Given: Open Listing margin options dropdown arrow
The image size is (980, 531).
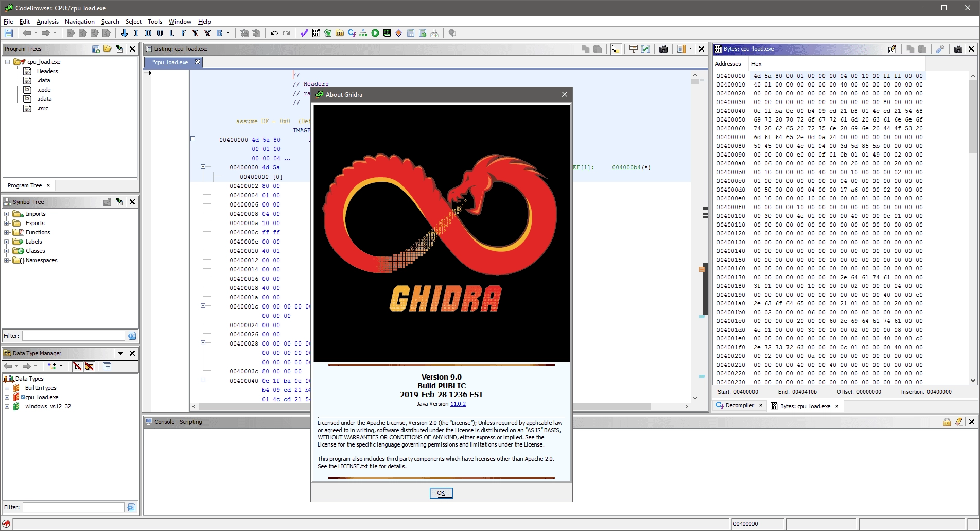Looking at the screenshot, I should tap(690, 49).
